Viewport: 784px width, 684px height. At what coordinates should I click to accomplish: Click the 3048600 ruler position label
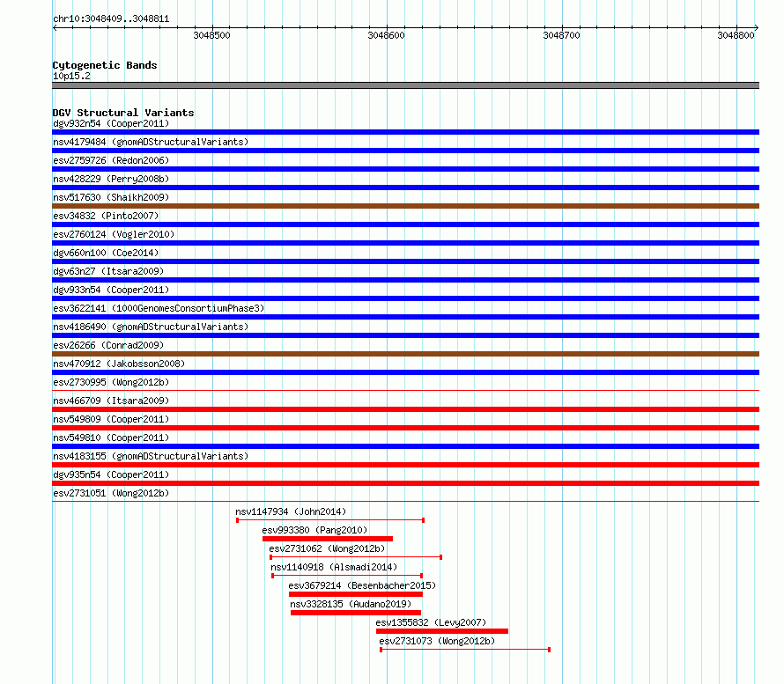tap(386, 35)
